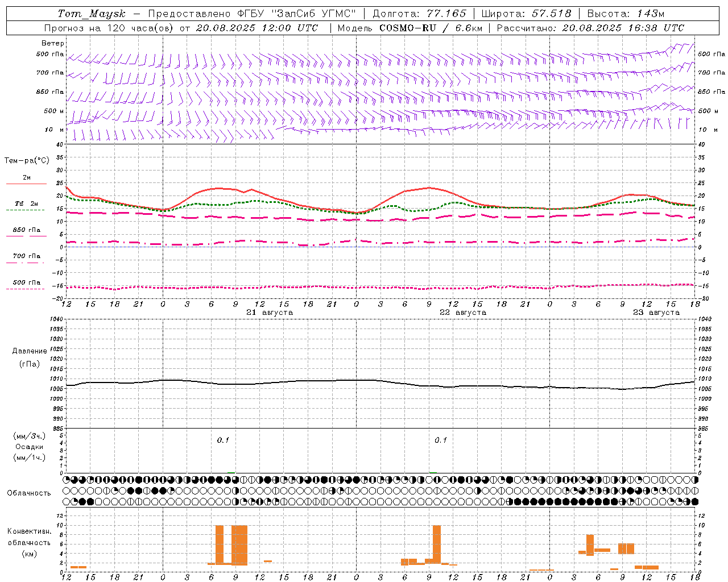Click the (мм/1ч.) precipitation unit label
The width and height of the screenshot is (728, 582).
point(30,458)
